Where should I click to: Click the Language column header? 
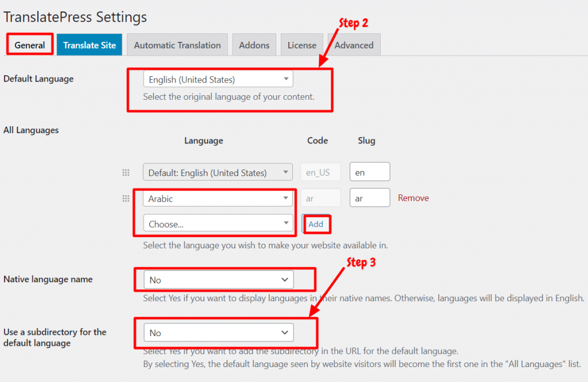point(204,141)
